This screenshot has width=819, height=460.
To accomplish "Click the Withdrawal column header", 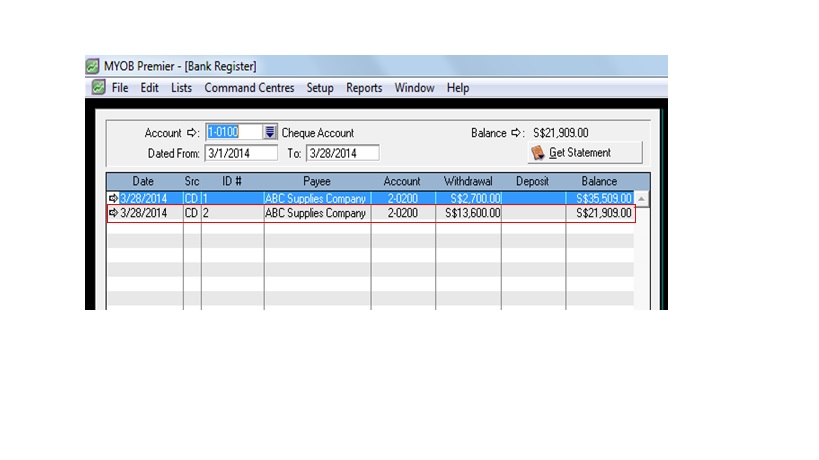I will (468, 181).
